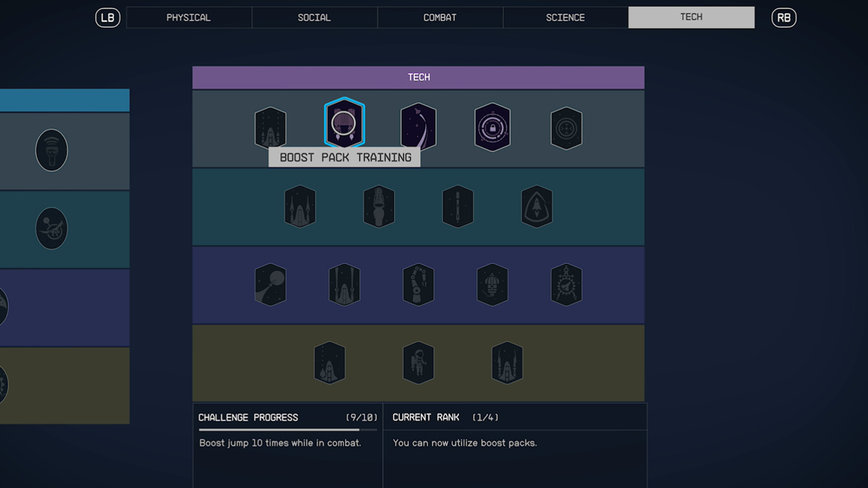
Task: Click the highlighted Boost Pack Training skill
Action: pyautogui.click(x=344, y=124)
